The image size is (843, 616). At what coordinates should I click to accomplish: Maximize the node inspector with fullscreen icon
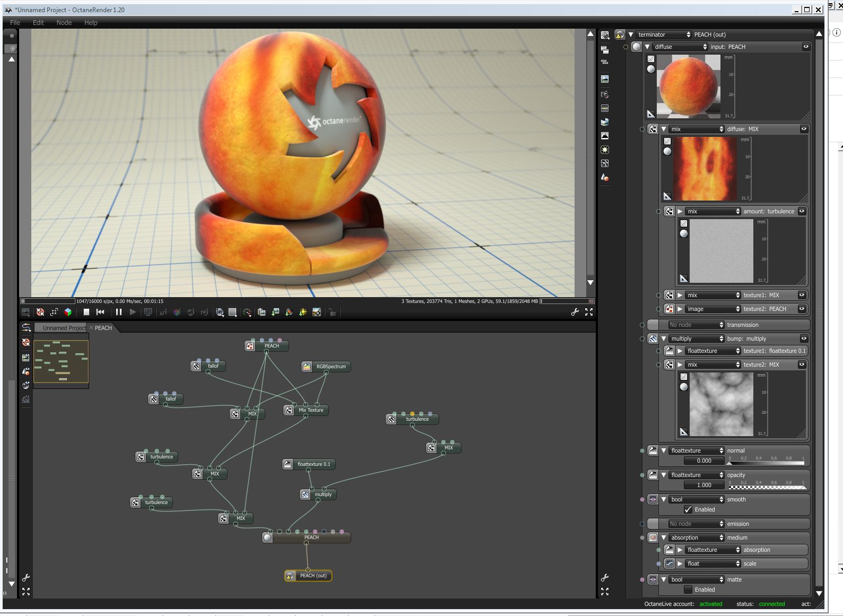tap(604, 591)
